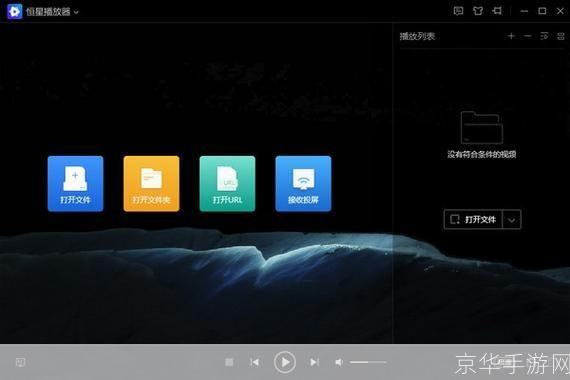Viewport: 570px width, 380px height.
Task: Mute the volume speaker icon
Action: 339,362
